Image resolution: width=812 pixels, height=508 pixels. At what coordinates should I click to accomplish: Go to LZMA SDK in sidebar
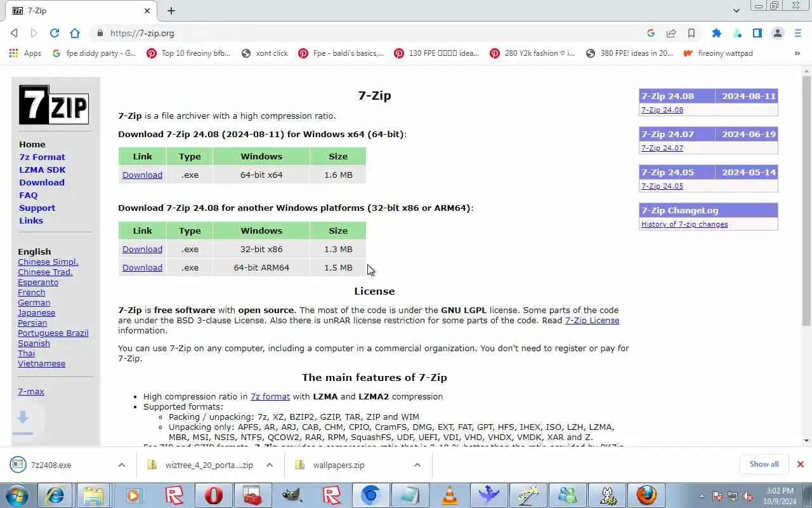pos(43,170)
